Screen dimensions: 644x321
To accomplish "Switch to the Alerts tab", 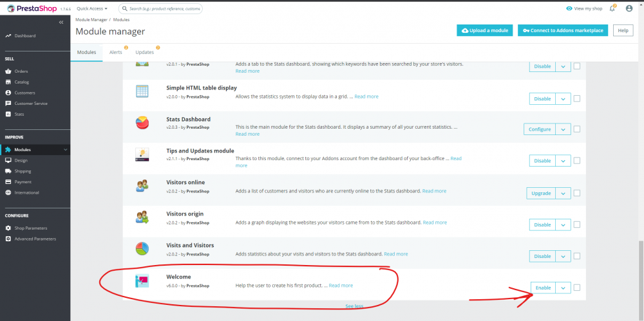I will 116,53.
